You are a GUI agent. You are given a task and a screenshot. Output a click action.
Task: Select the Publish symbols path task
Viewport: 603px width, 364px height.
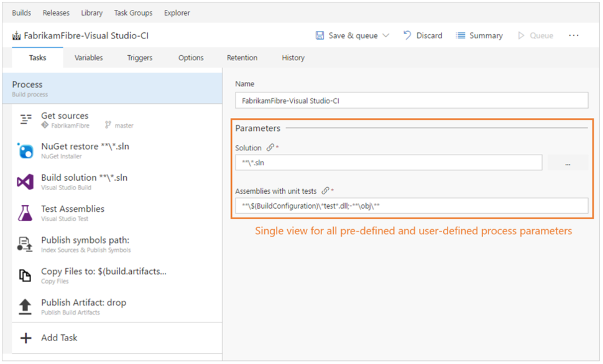(117, 244)
